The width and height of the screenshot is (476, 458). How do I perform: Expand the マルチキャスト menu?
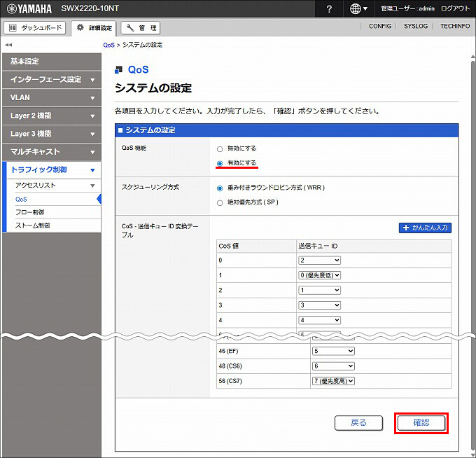tap(52, 152)
